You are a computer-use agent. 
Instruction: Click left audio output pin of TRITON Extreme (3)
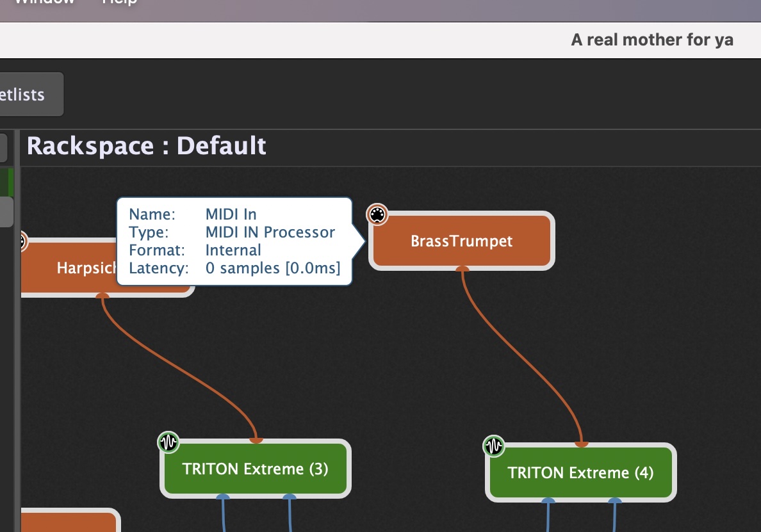click(x=223, y=497)
